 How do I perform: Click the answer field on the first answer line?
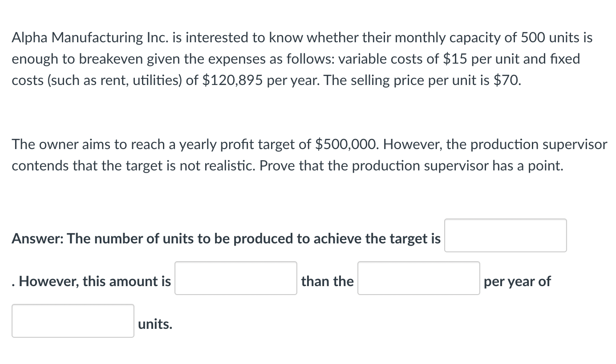click(505, 235)
